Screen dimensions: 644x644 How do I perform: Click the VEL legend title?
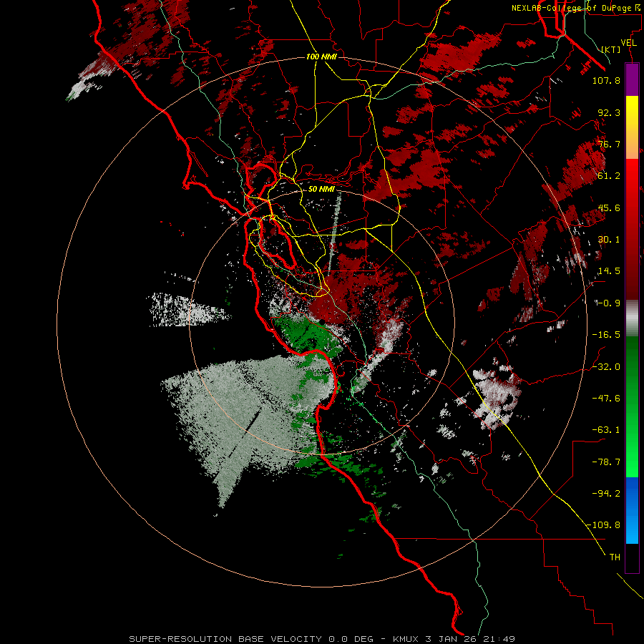pos(628,43)
